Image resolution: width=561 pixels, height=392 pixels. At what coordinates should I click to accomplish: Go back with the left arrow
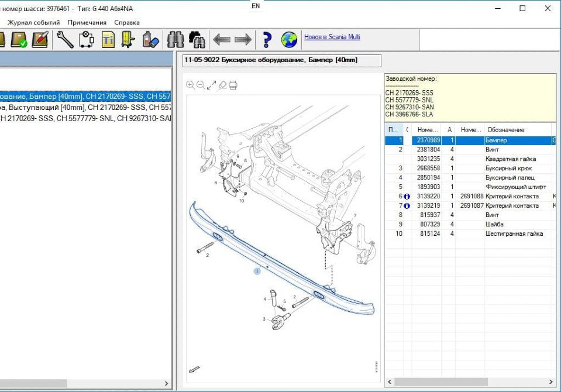tap(221, 40)
